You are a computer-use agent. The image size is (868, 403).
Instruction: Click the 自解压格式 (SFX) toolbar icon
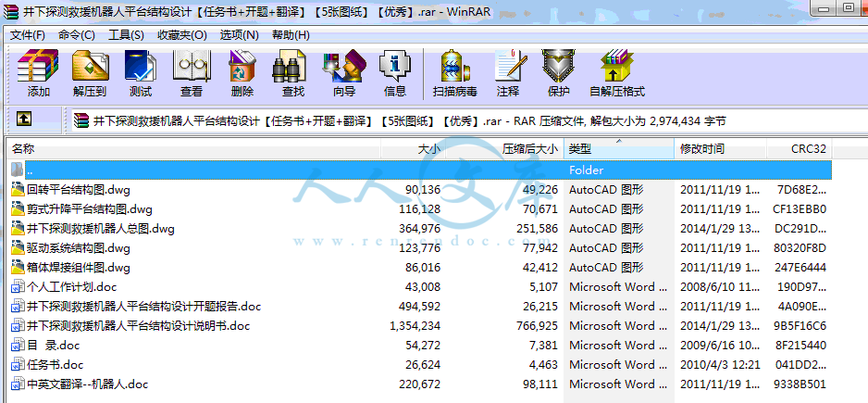click(x=617, y=67)
